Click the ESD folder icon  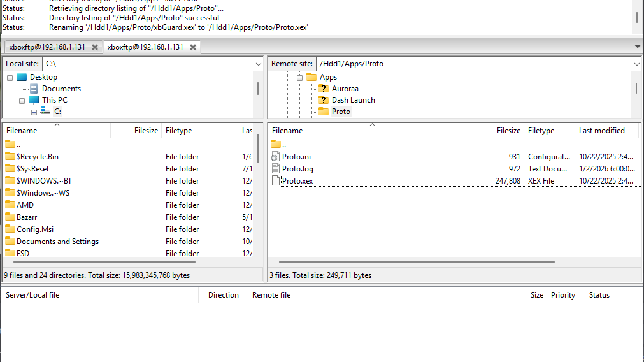[10, 253]
